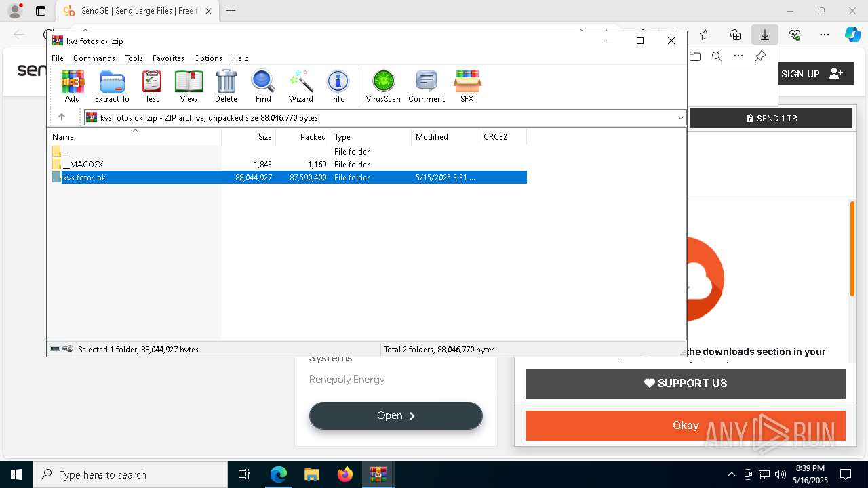Open Edge collections icon
The image size is (868, 488).
pos(735,35)
